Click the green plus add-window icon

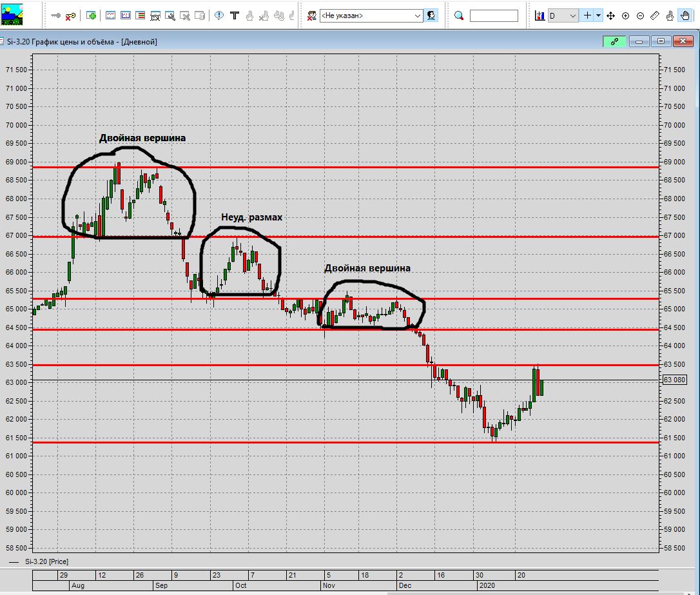(91, 15)
